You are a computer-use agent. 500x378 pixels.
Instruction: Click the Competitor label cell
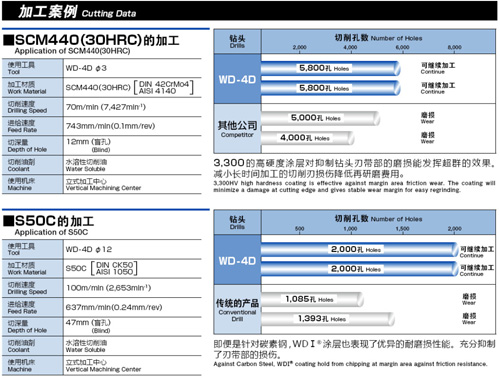click(237, 129)
